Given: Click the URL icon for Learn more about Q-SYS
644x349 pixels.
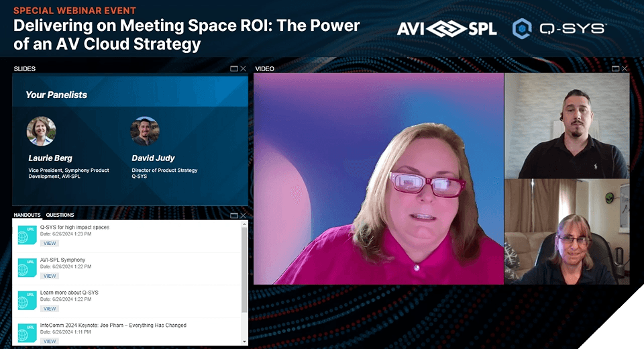Looking at the screenshot, I should pyautogui.click(x=27, y=301).
